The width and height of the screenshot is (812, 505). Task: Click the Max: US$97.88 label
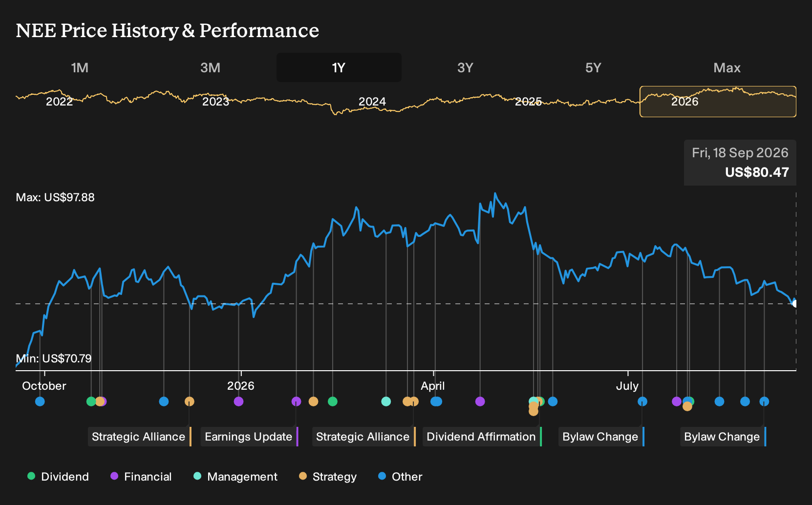pyautogui.click(x=55, y=197)
